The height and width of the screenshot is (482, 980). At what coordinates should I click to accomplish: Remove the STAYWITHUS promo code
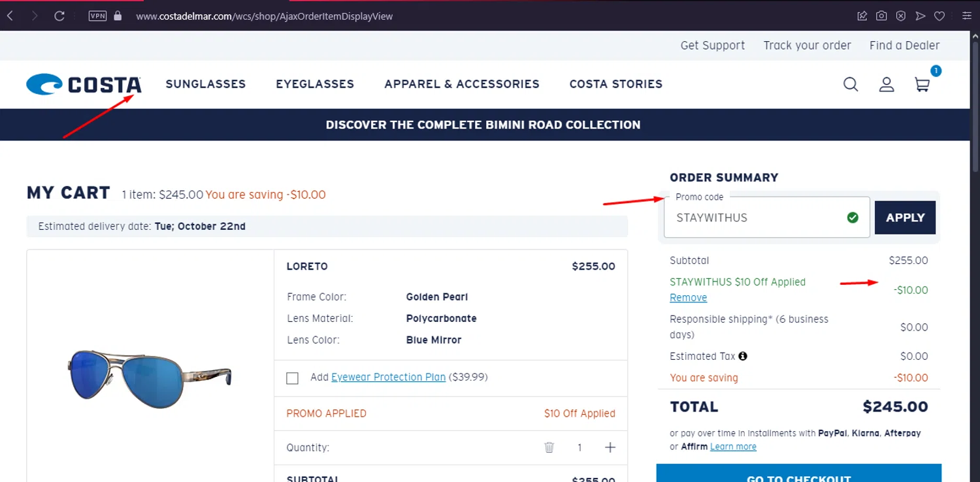tap(688, 297)
